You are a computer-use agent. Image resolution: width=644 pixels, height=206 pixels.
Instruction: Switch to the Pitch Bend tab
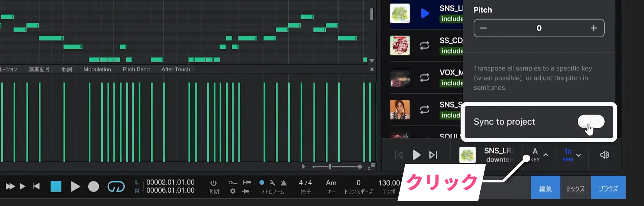136,69
